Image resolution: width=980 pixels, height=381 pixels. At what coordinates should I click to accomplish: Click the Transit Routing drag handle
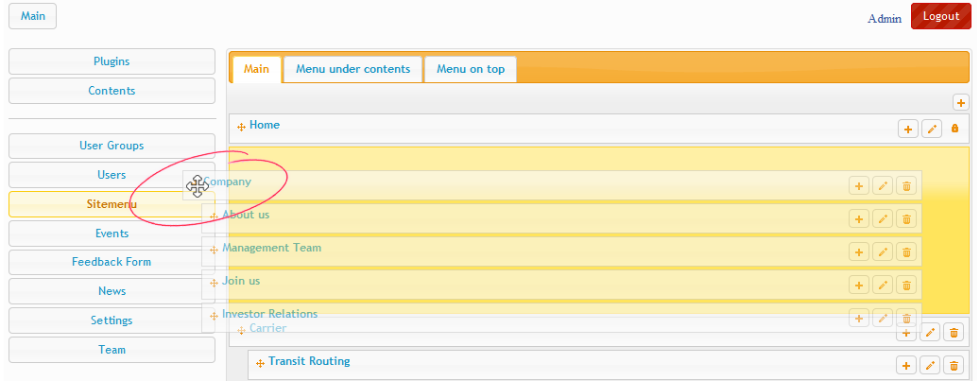click(x=261, y=363)
